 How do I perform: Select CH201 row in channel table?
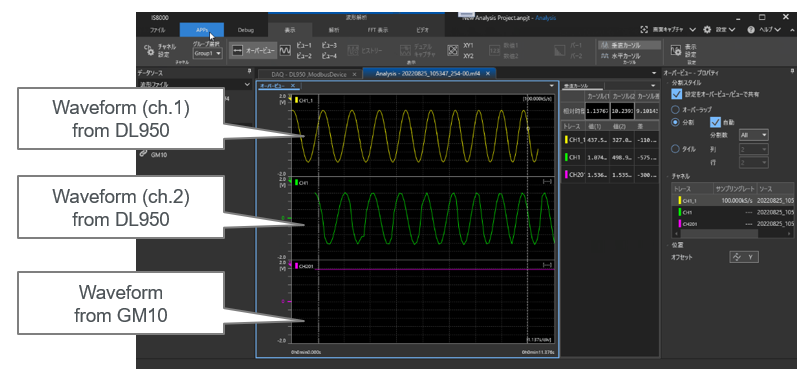pos(732,224)
